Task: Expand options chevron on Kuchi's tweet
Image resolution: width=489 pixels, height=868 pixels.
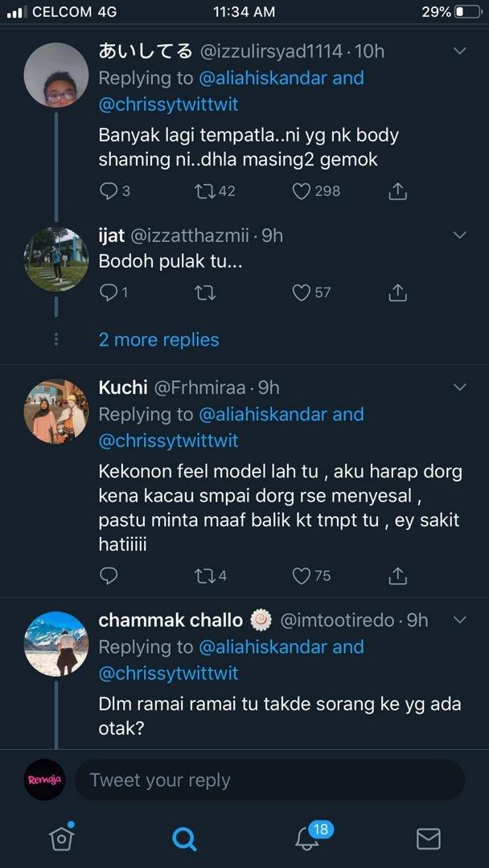Action: (460, 387)
